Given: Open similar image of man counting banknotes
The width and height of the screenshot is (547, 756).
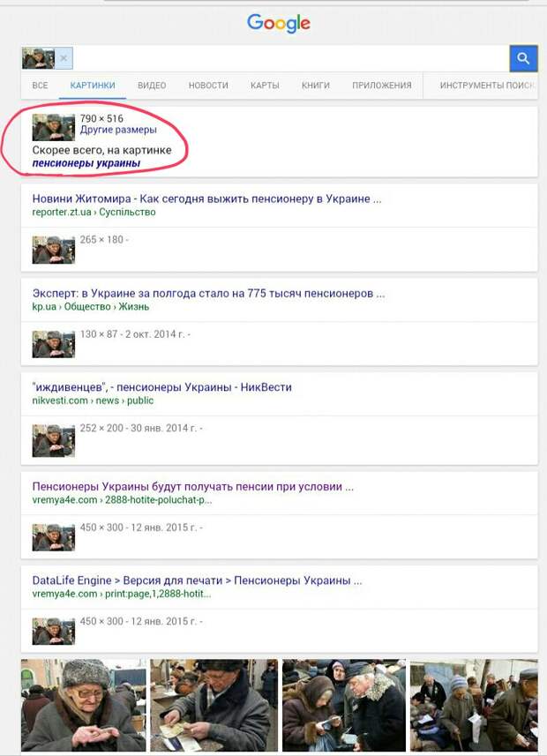Looking at the screenshot, I should pyautogui.click(x=214, y=705).
